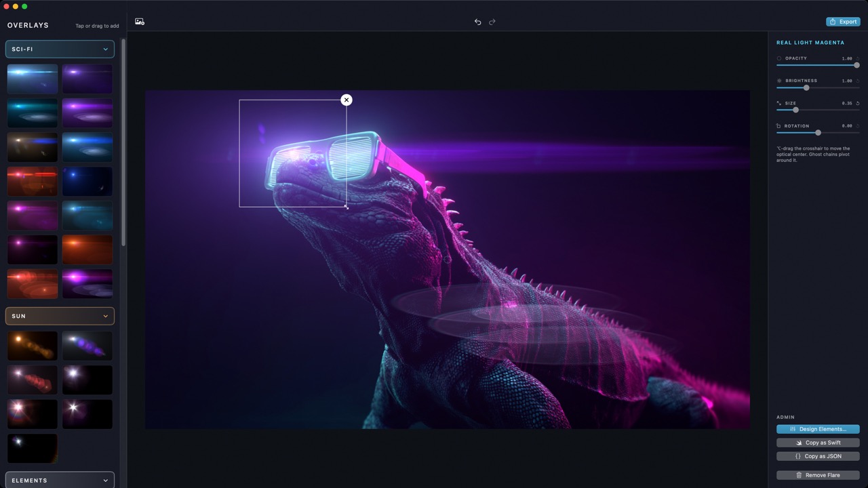Reset the Size value
The image size is (868, 488).
click(858, 103)
